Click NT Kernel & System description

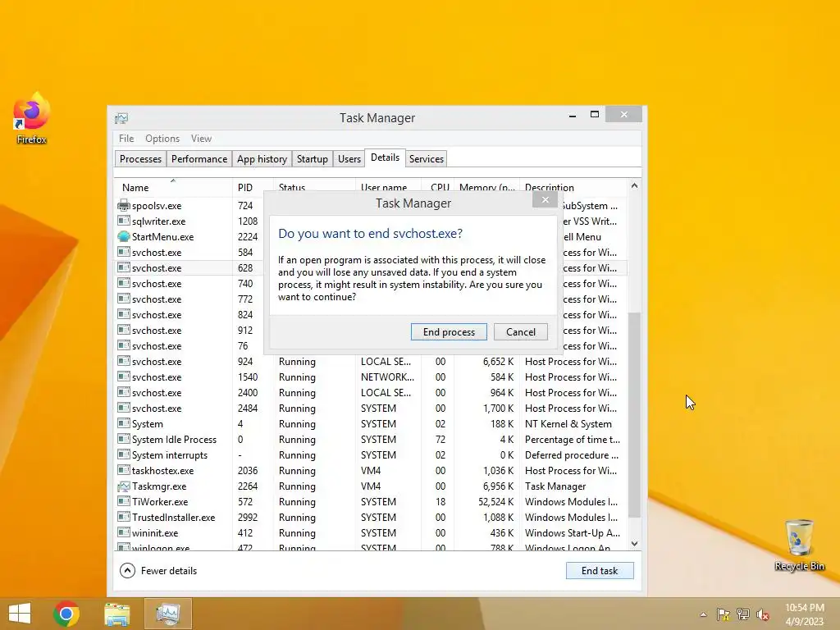(x=568, y=424)
